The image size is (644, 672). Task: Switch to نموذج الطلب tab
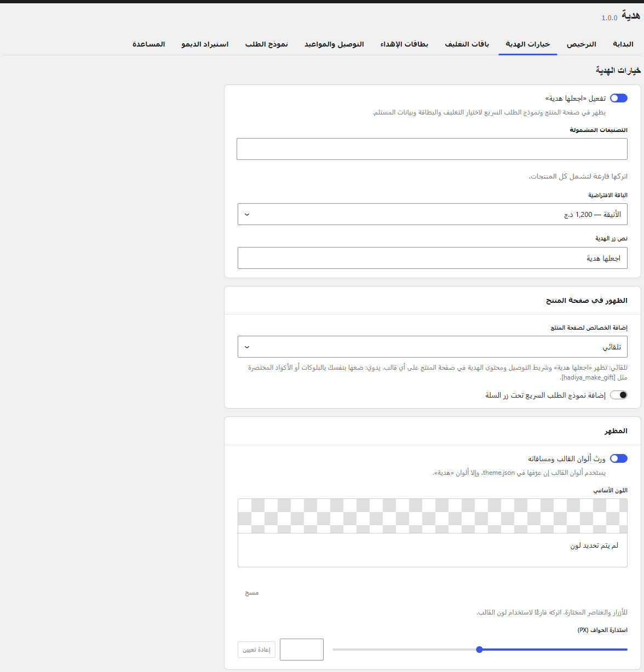click(x=267, y=44)
